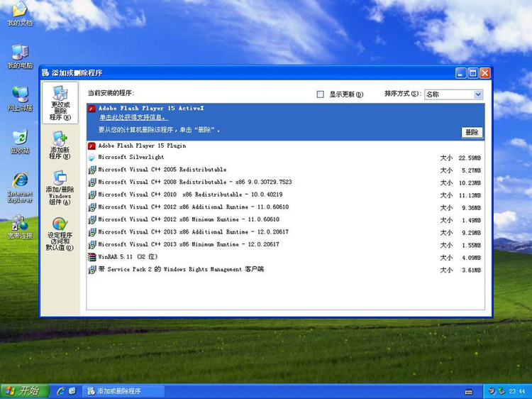The image size is (532, 399).
Task: Switch to 更改或删除程序 sidebar section
Action: tap(60, 102)
